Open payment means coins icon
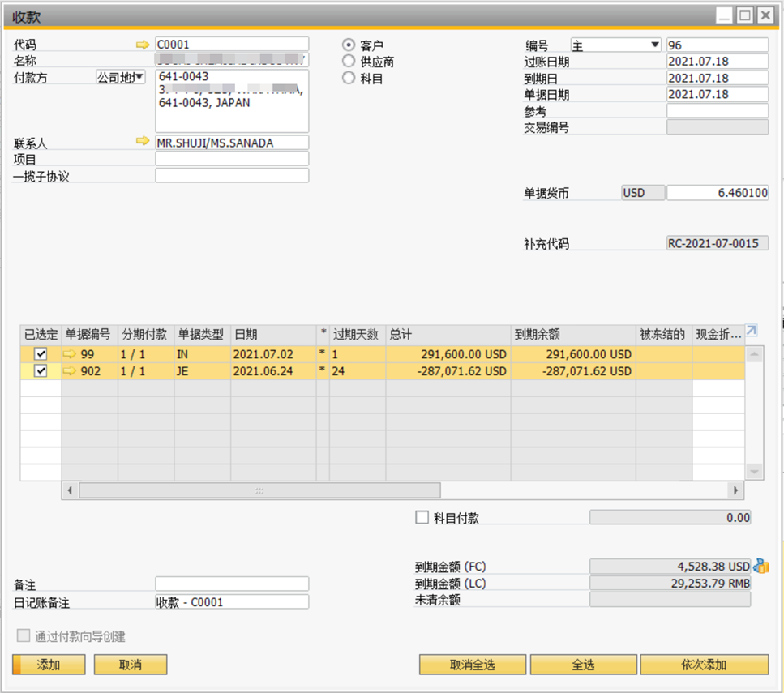This screenshot has height=693, width=784. tap(761, 566)
